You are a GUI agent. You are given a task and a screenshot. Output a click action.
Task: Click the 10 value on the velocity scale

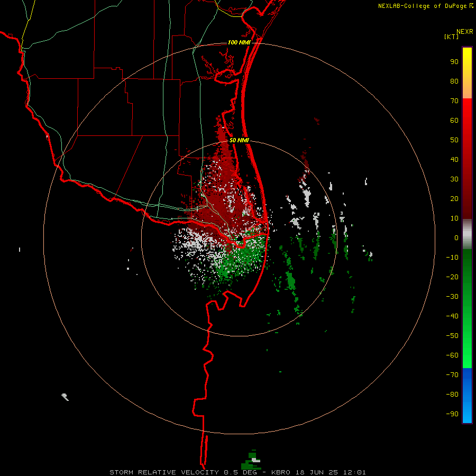(454, 218)
